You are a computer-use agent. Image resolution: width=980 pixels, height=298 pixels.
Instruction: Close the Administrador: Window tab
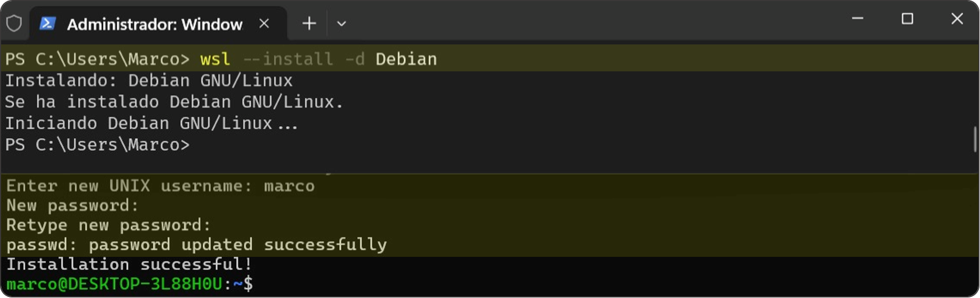tap(264, 24)
